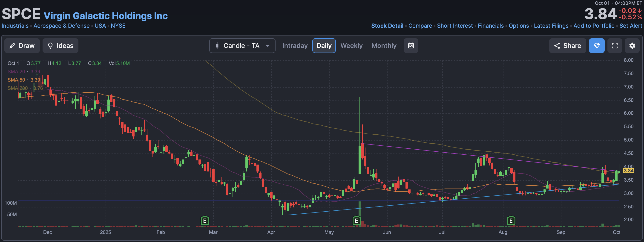
Task: Click the Vol 5.10M value
Action: 119,63
